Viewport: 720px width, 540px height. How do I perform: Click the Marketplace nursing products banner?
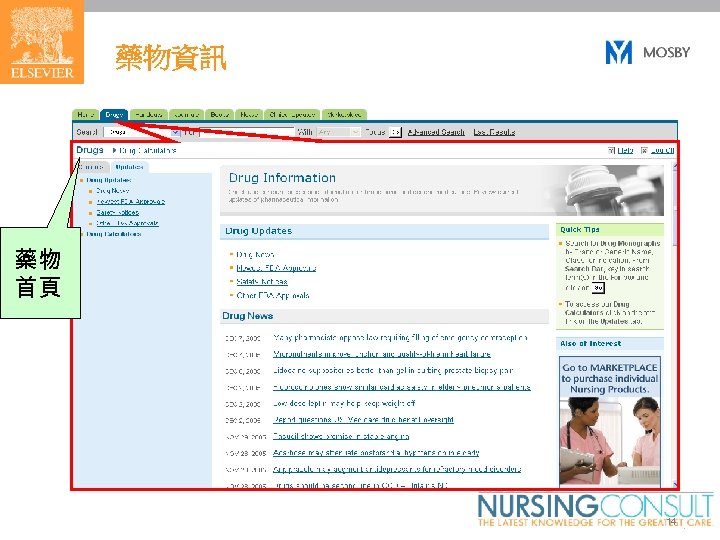[x=610, y=422]
